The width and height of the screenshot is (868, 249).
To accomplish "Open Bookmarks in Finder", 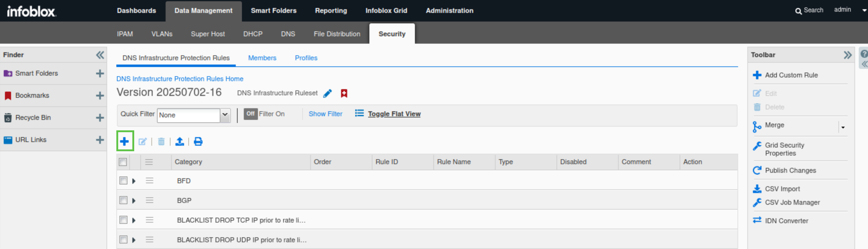I will pos(32,96).
